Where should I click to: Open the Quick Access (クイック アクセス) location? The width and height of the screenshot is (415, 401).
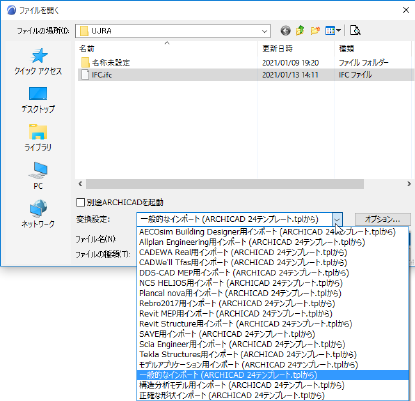click(38, 61)
